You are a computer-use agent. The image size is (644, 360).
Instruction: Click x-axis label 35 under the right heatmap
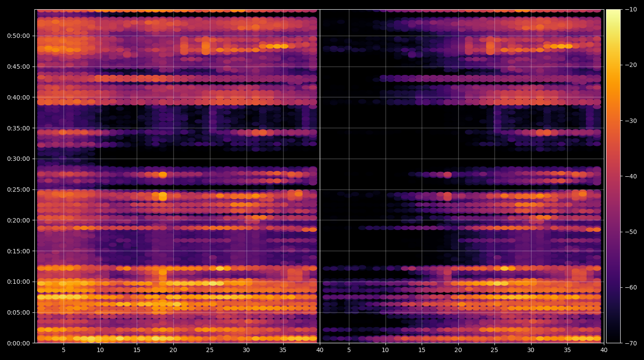coord(567,350)
